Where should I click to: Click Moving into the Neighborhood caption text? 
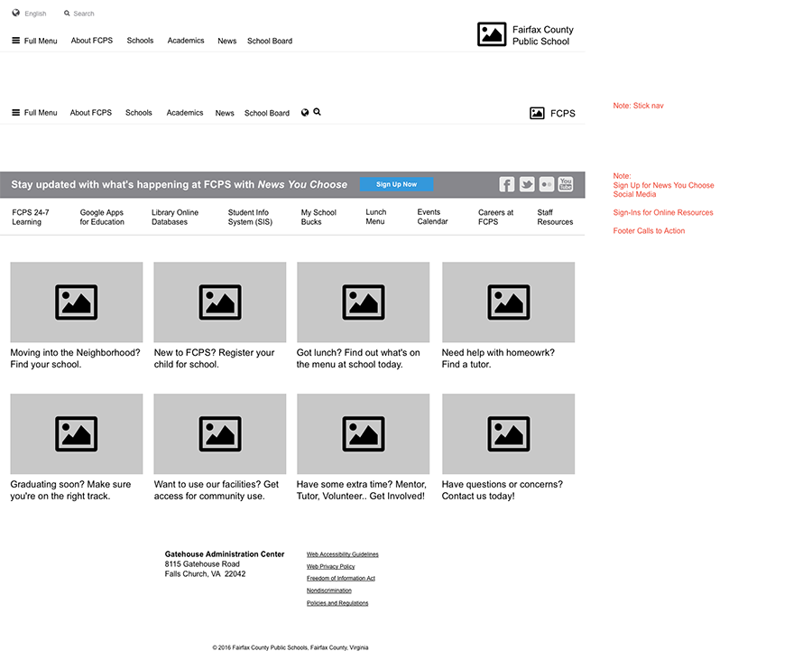tap(75, 358)
